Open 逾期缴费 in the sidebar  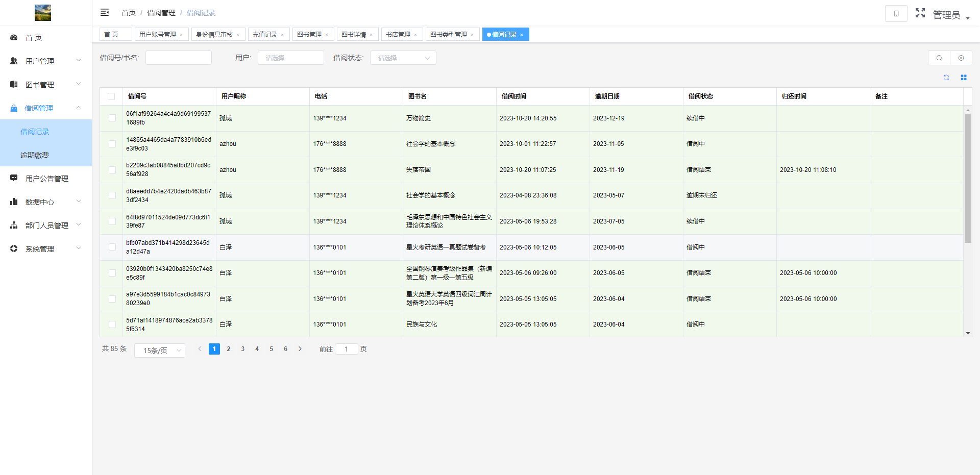coord(35,155)
